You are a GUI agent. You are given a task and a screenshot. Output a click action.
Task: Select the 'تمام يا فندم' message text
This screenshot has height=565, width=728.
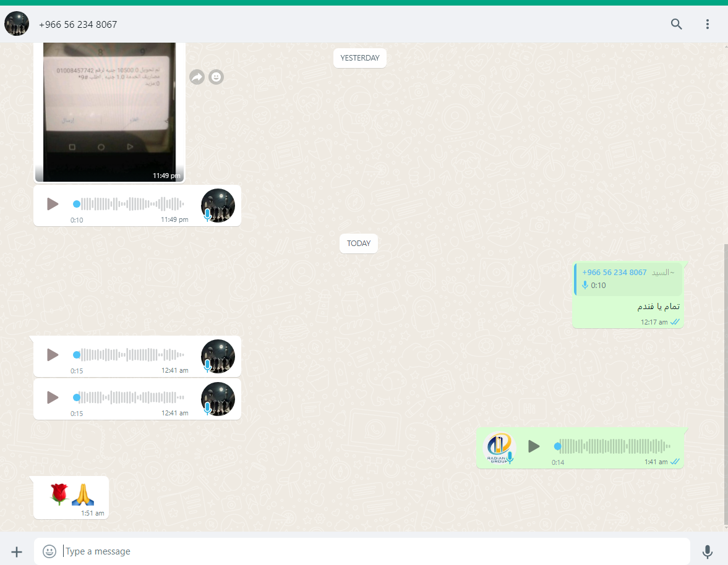click(x=658, y=306)
